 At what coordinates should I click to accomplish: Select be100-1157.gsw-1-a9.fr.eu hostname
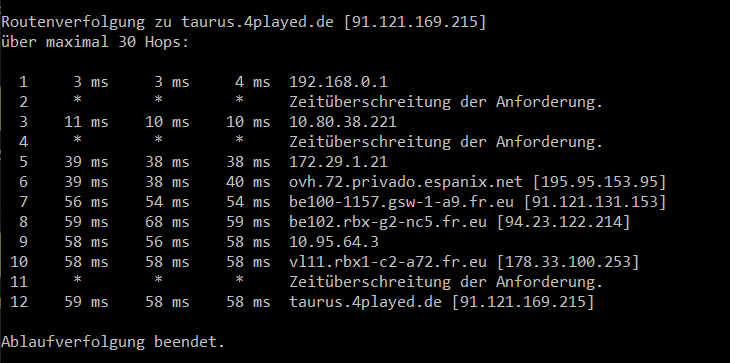tap(401, 202)
